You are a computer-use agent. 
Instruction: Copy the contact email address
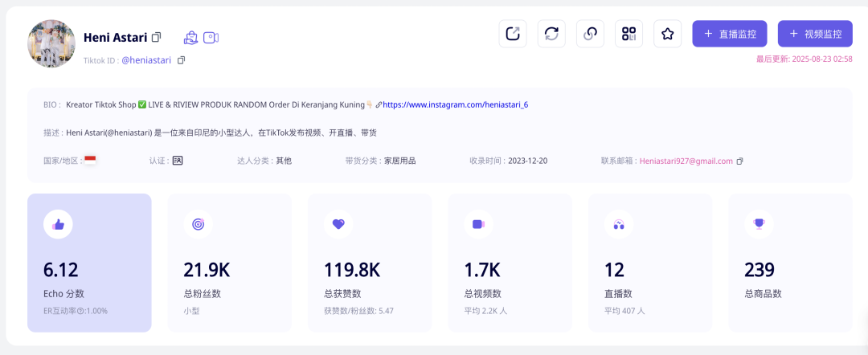pyautogui.click(x=740, y=161)
